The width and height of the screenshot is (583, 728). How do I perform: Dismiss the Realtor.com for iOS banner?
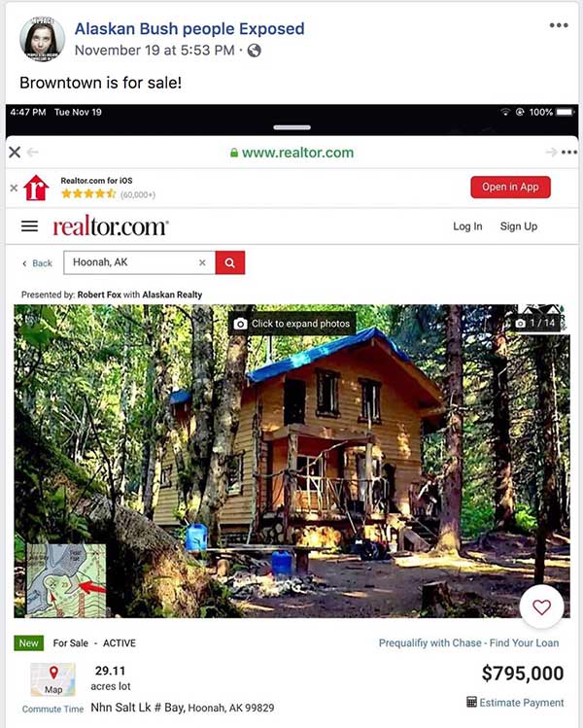[14, 188]
